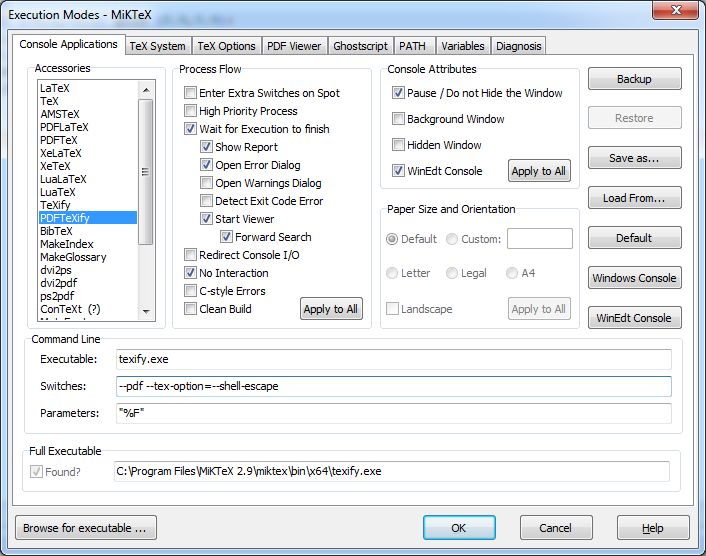The width and height of the screenshot is (706, 556).
Task: Click the Executable input field
Action: pyautogui.click(x=394, y=359)
